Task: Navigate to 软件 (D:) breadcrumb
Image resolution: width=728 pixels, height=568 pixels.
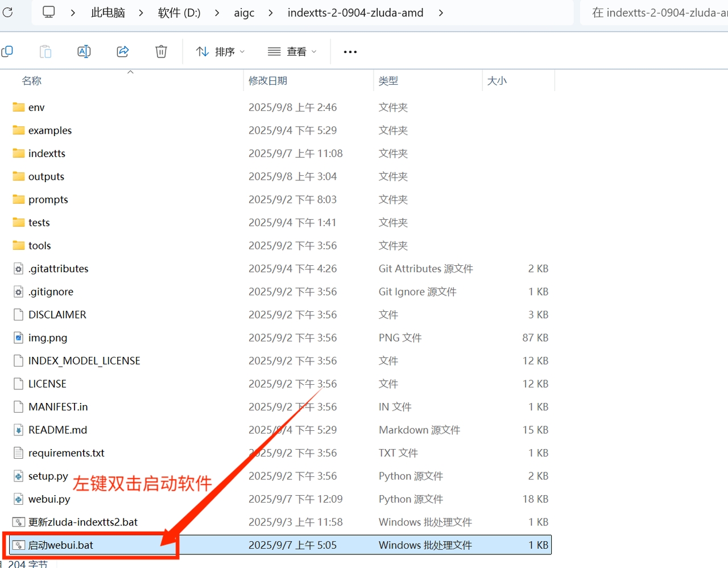Action: pos(179,13)
